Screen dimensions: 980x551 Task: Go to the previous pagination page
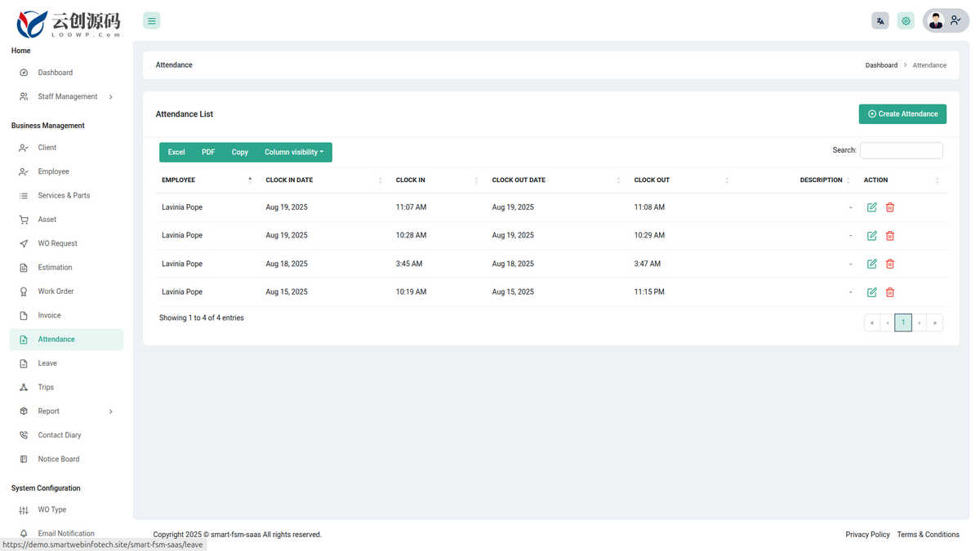[x=888, y=322]
